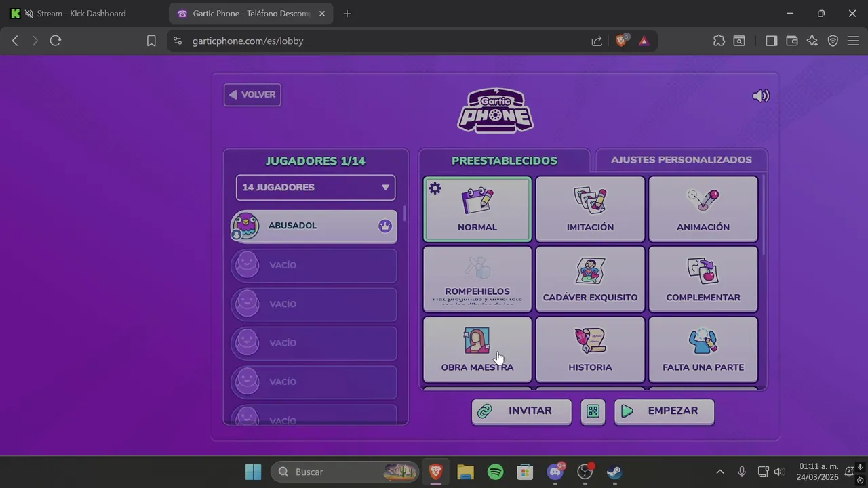View site information icon in address bar
Viewport: 868px width, 488px height.
tap(178, 41)
